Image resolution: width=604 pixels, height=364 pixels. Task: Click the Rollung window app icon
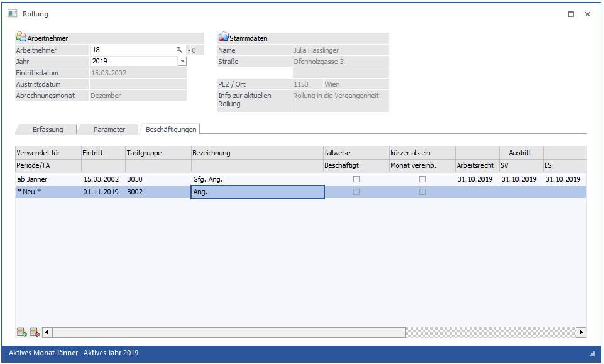[13, 13]
